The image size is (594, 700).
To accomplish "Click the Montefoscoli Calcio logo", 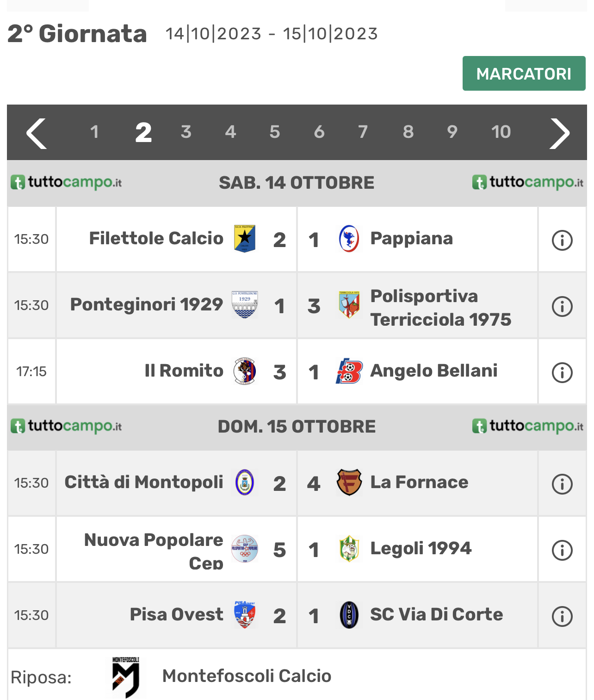I will point(126,677).
